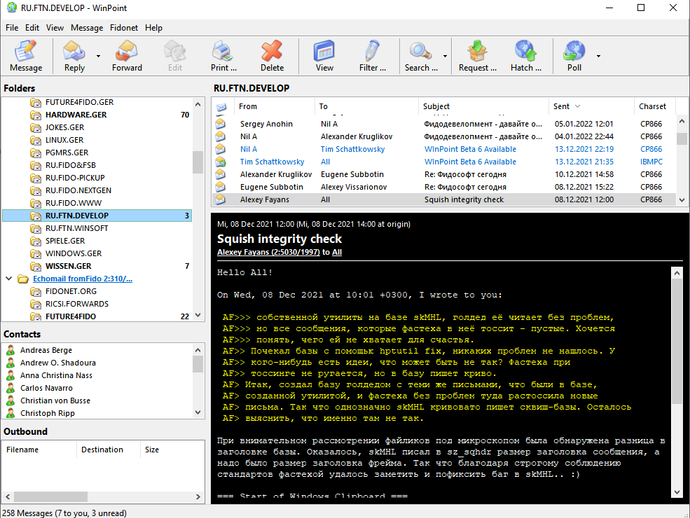Select Eugene Subbotin's message row

point(444,187)
